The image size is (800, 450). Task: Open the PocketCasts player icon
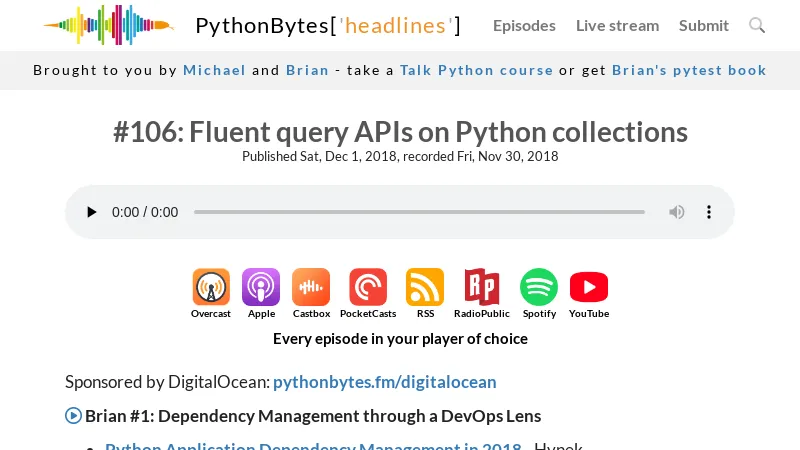368,287
